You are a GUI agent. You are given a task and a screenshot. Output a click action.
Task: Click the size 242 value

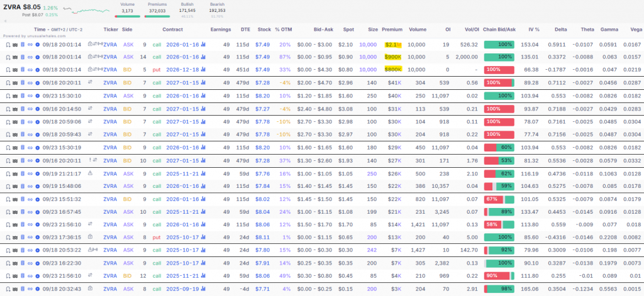[372, 250]
